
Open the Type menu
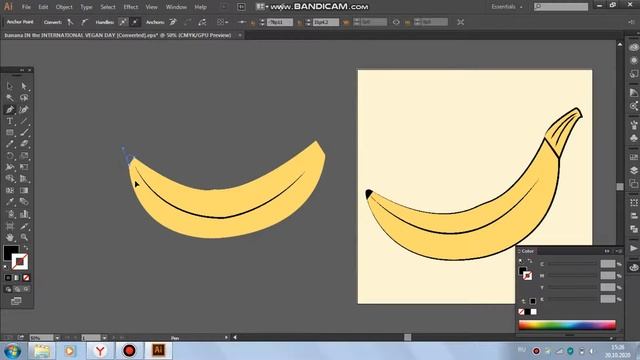click(x=86, y=7)
